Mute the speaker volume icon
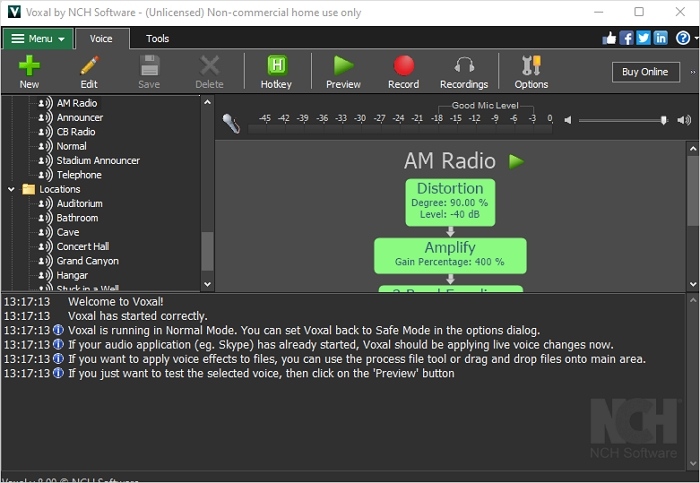 568,120
